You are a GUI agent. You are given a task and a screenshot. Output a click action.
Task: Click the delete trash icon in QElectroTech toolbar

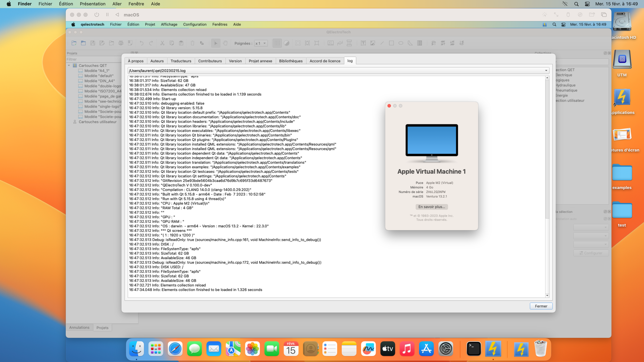point(193,43)
